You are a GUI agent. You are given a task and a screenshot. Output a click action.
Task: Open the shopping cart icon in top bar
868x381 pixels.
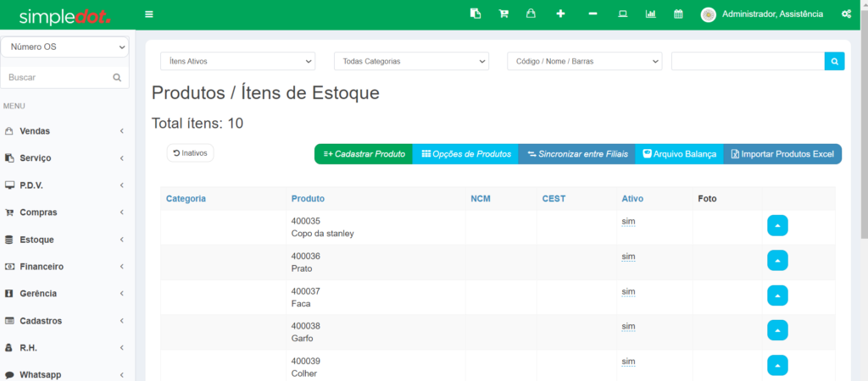point(504,14)
